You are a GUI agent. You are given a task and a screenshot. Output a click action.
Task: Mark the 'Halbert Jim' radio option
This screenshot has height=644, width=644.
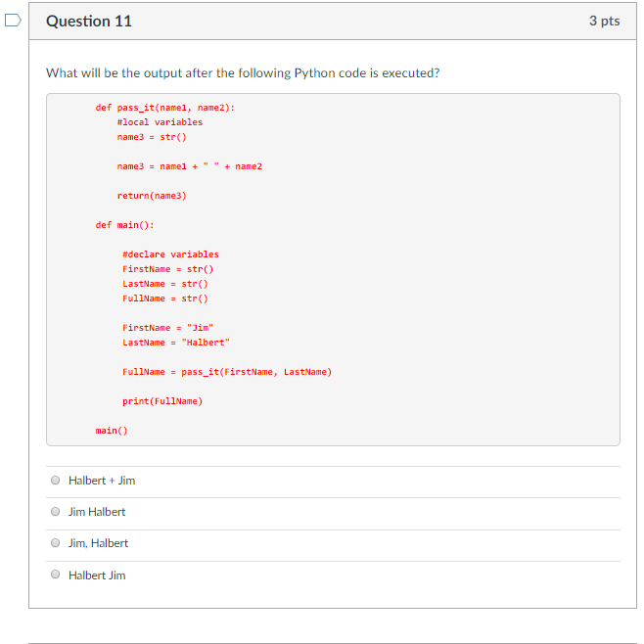[x=56, y=575]
